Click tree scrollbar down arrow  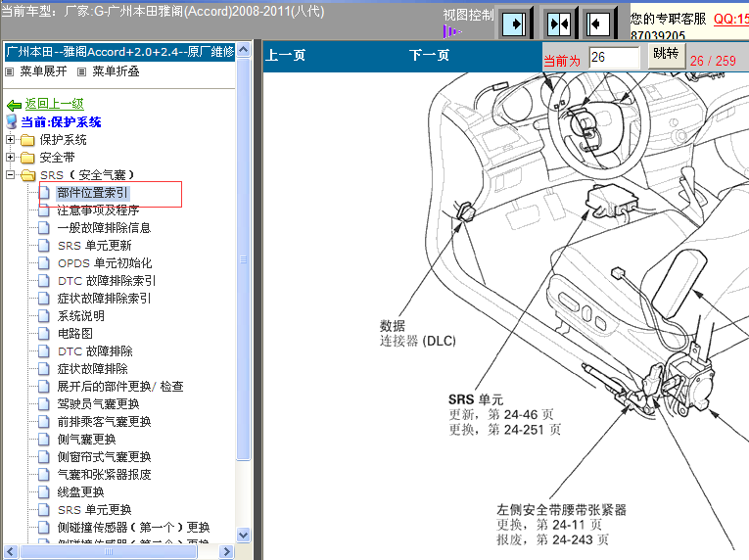244,536
